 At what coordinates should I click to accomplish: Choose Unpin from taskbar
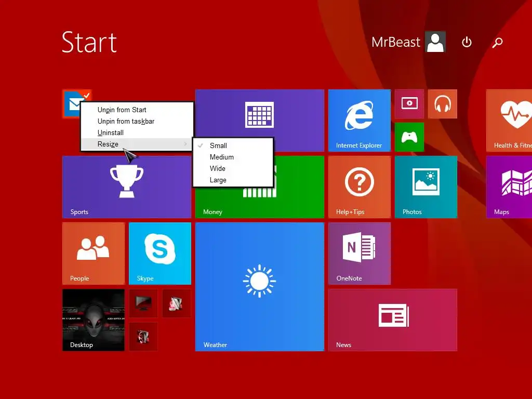tap(137, 121)
